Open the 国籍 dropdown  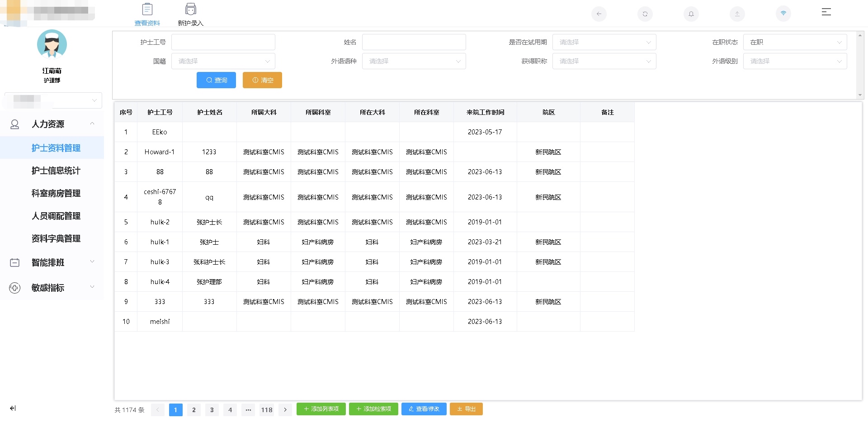click(x=223, y=61)
